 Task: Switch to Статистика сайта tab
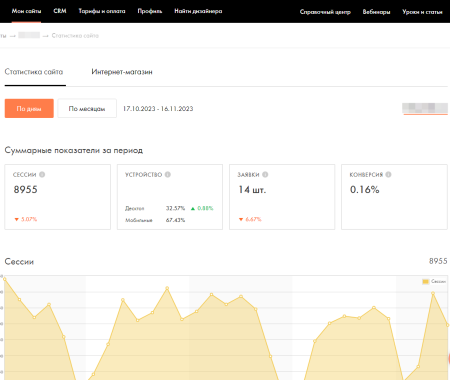(x=34, y=72)
